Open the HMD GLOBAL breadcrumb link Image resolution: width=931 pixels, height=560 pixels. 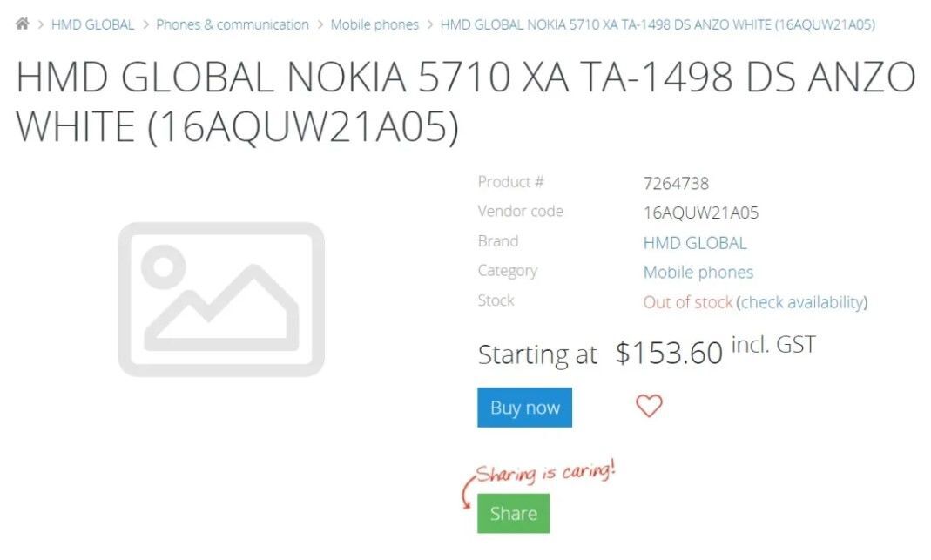point(92,24)
